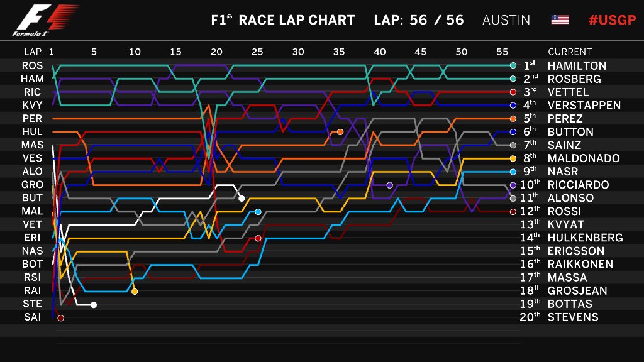Open the #USGP hashtag
Viewport: 644px width, 362px height.
612,19
